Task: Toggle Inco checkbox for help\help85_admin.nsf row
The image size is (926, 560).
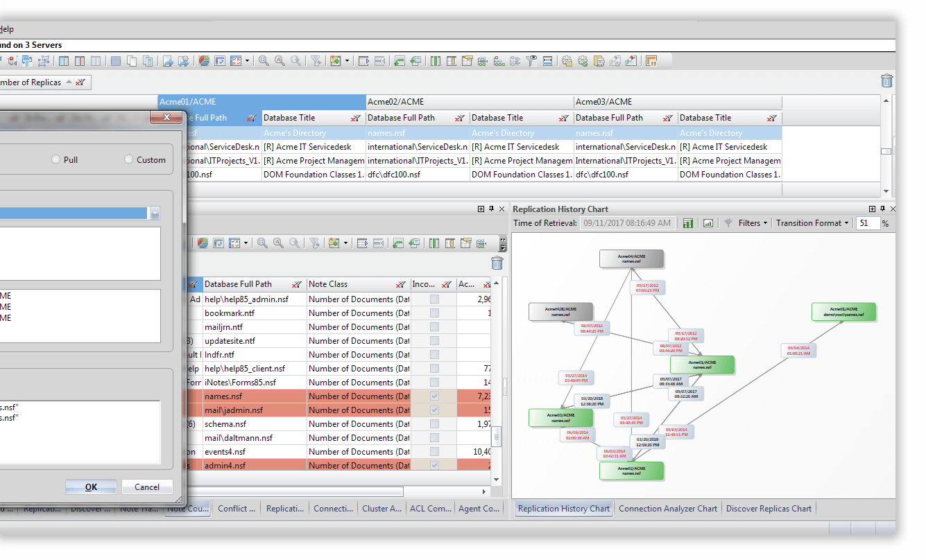Action: point(434,299)
